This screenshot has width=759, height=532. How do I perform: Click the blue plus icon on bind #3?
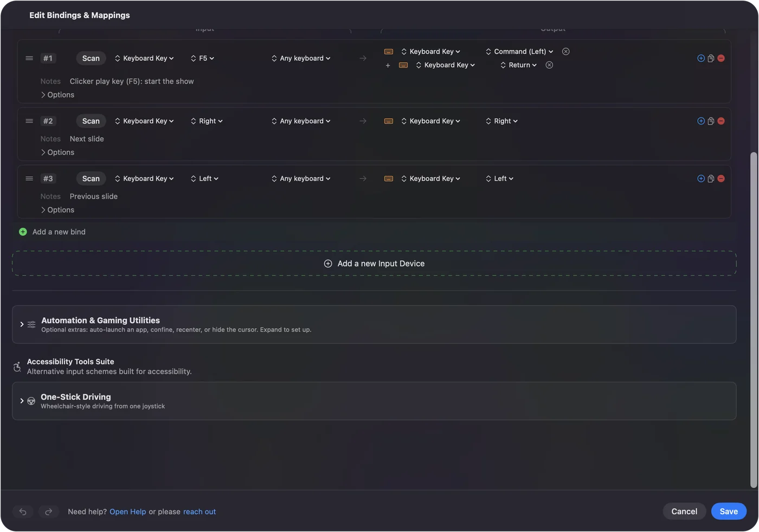701,178
